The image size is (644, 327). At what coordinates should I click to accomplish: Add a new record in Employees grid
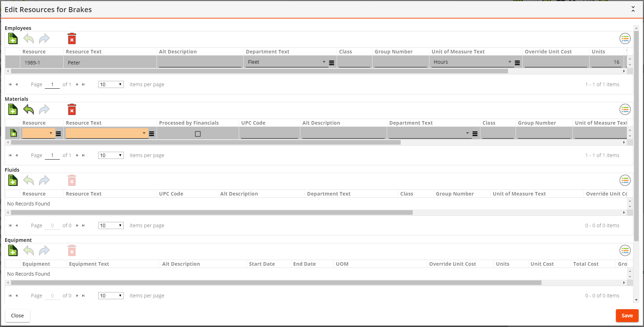[13, 38]
